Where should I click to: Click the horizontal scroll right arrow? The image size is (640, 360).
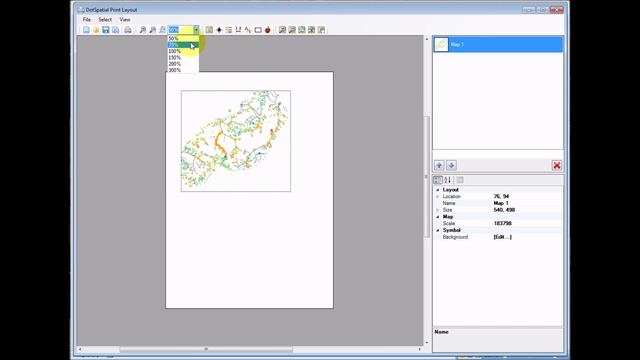tap(420, 349)
